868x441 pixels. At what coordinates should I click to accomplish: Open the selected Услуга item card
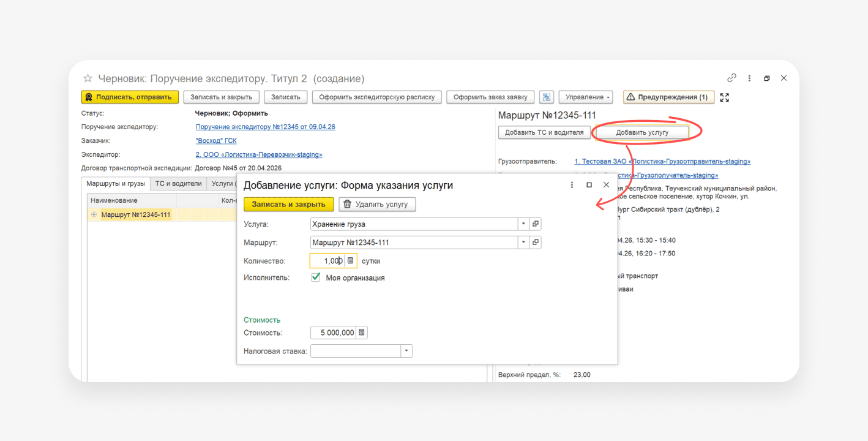click(x=536, y=224)
